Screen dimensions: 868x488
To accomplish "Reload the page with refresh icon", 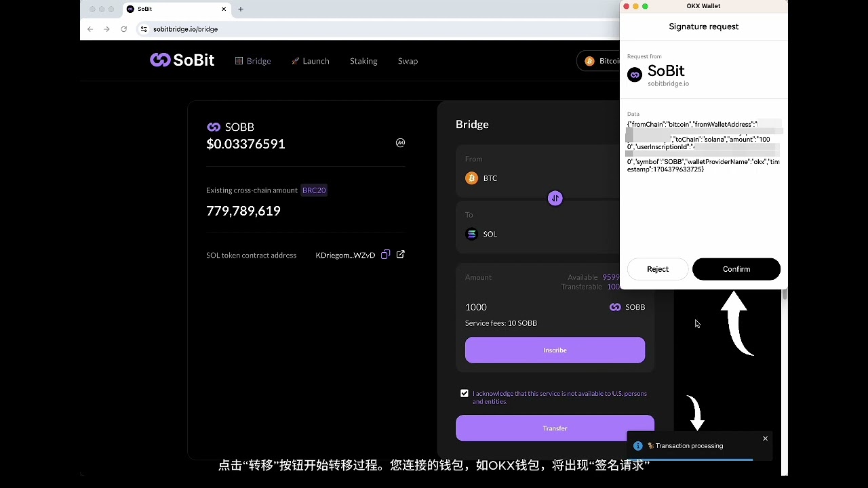I will 123,29.
